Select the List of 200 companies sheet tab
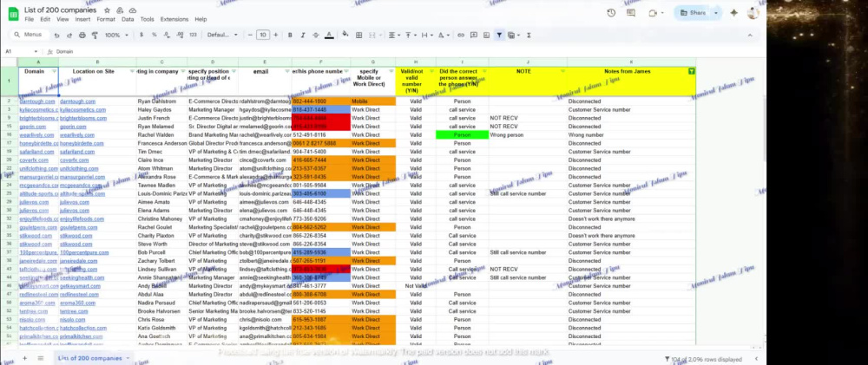The image size is (868, 365). coord(94,358)
